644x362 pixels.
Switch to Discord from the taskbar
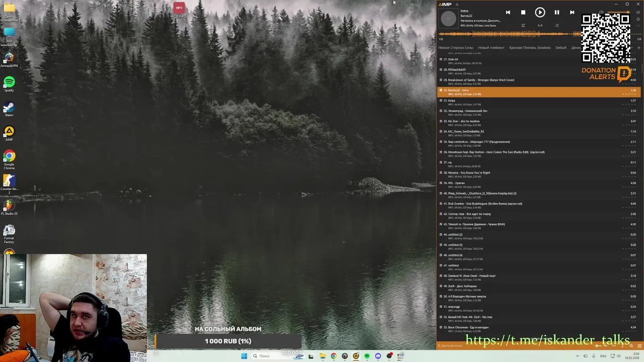tap(378, 356)
